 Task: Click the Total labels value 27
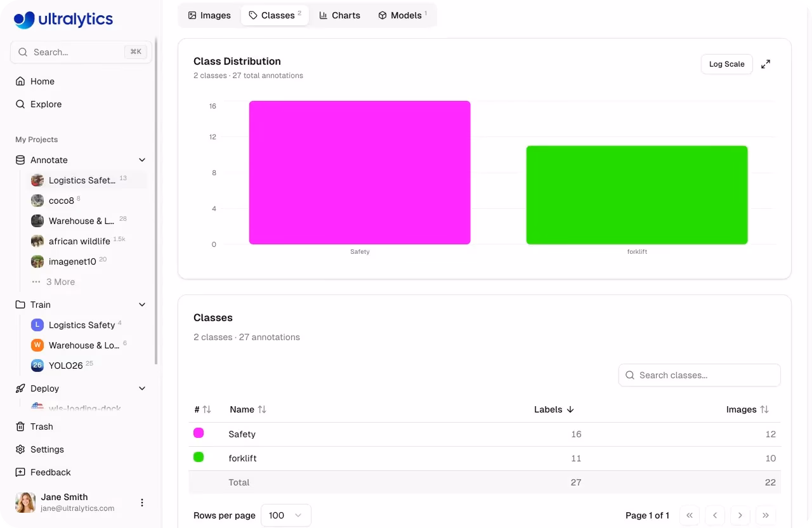tap(576, 482)
